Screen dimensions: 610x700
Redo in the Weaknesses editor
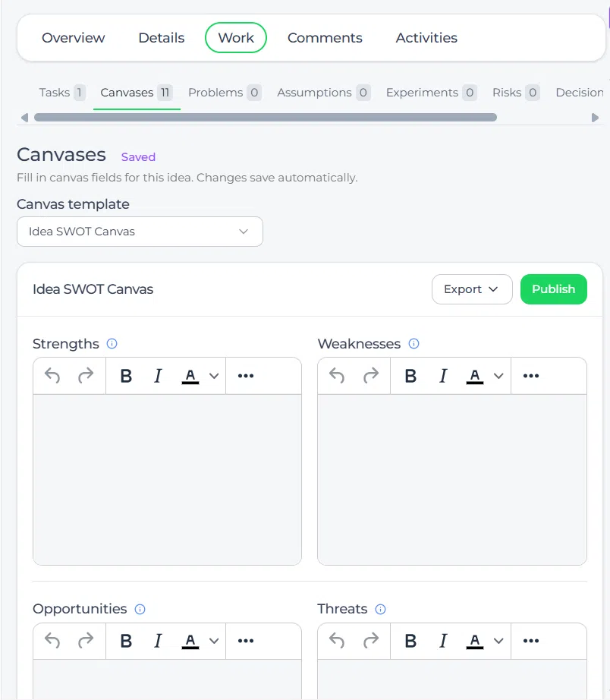[371, 376]
